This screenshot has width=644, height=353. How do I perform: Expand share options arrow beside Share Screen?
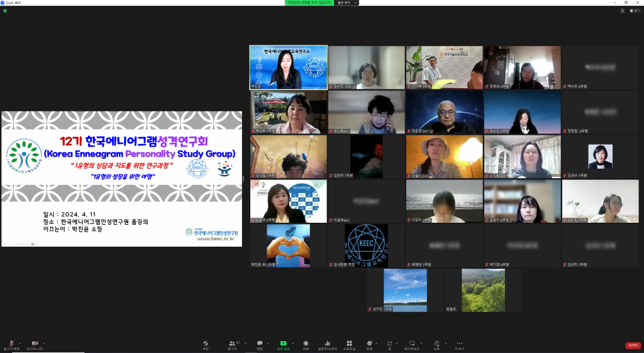(x=293, y=343)
